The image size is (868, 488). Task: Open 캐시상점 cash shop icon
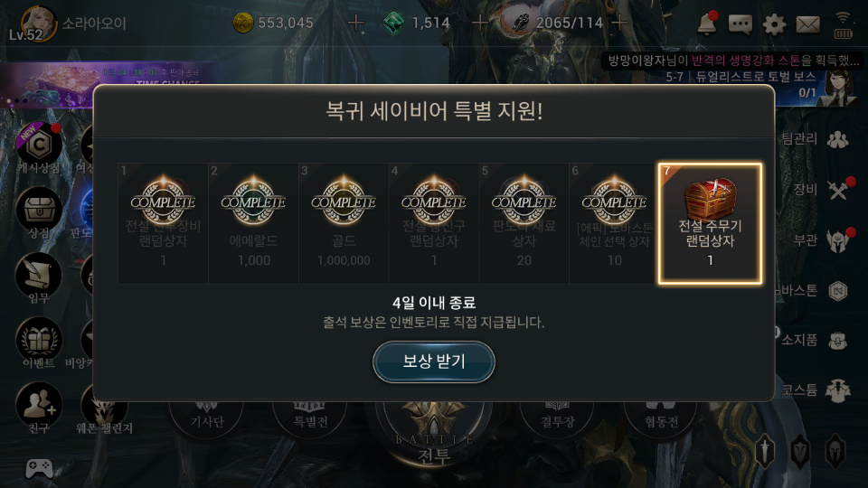click(39, 148)
